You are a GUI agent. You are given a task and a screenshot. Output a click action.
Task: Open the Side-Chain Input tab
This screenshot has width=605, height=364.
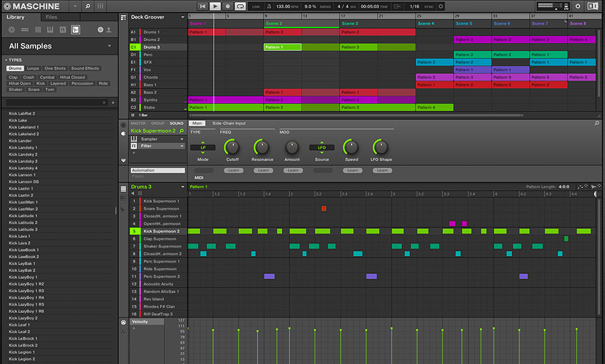pyautogui.click(x=229, y=124)
